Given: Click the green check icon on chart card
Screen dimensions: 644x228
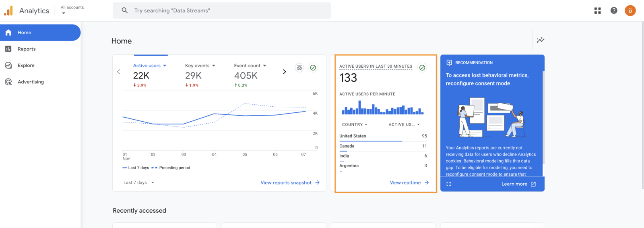Looking at the screenshot, I should pos(313,68).
